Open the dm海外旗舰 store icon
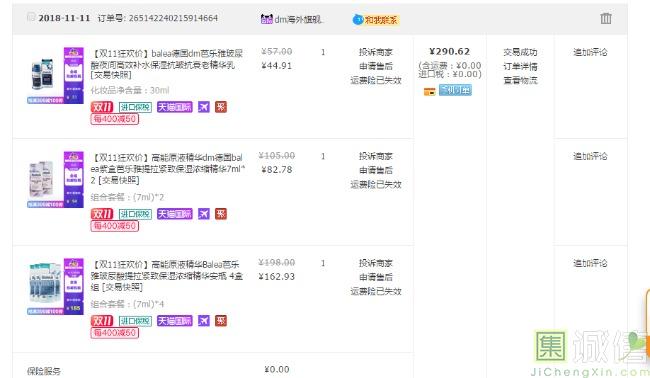The image size is (650, 378). [x=267, y=19]
